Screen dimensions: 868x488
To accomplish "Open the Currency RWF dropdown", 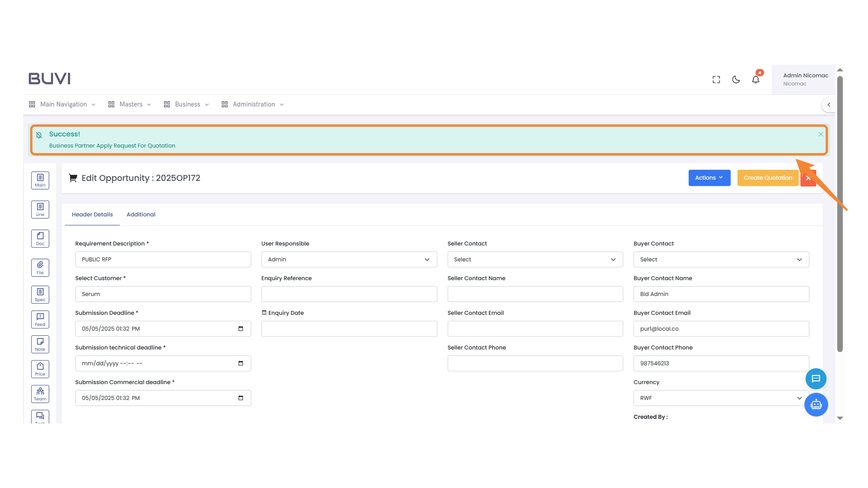I will pyautogui.click(x=721, y=398).
